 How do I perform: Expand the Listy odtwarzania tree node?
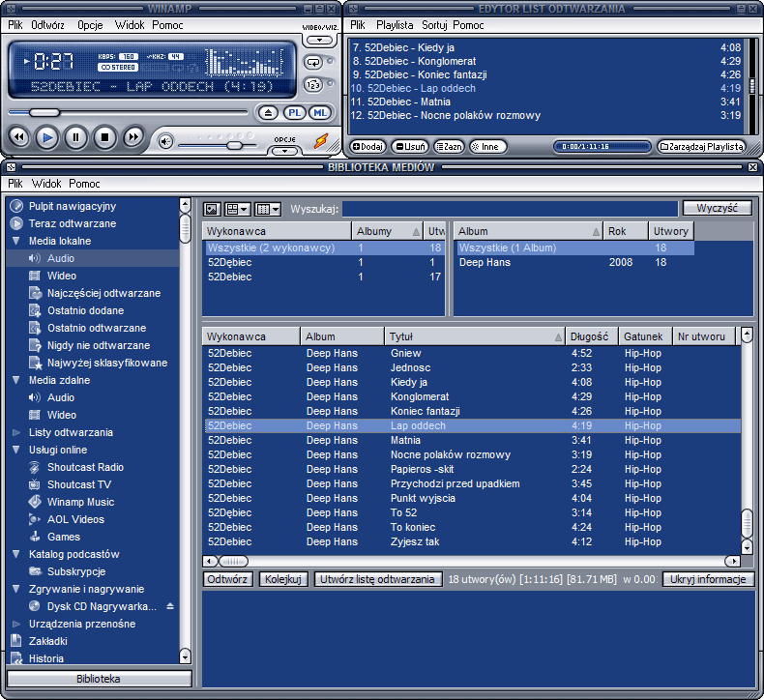(x=16, y=432)
